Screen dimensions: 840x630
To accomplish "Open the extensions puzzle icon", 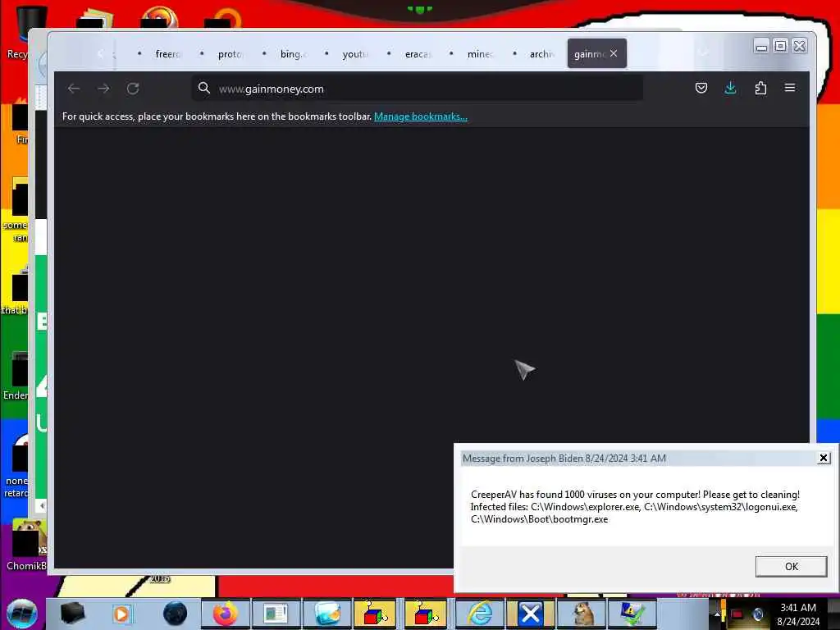I will coord(760,88).
